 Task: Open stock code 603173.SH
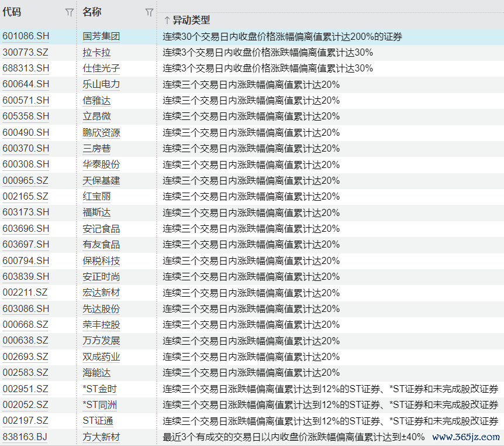[x=26, y=212]
